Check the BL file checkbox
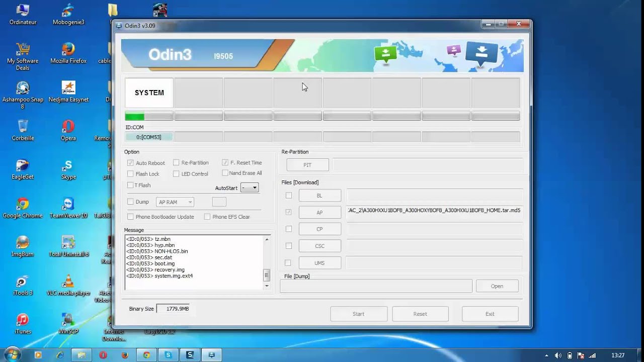The height and width of the screenshot is (362, 644). pyautogui.click(x=288, y=196)
